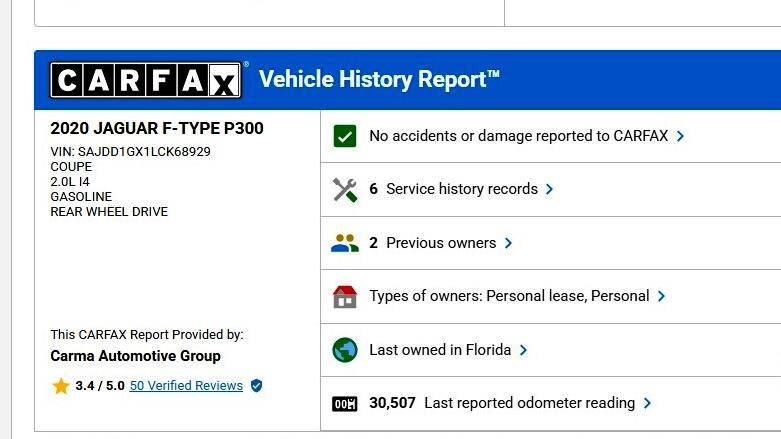Expand the Service history records chevron

point(549,189)
